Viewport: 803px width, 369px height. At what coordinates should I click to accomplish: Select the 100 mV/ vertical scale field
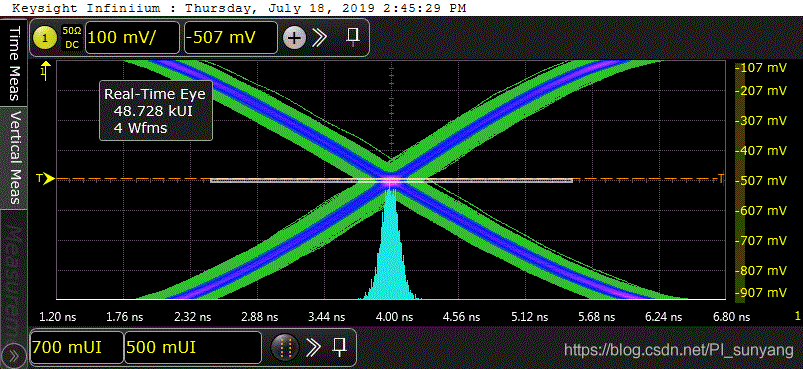coord(132,38)
